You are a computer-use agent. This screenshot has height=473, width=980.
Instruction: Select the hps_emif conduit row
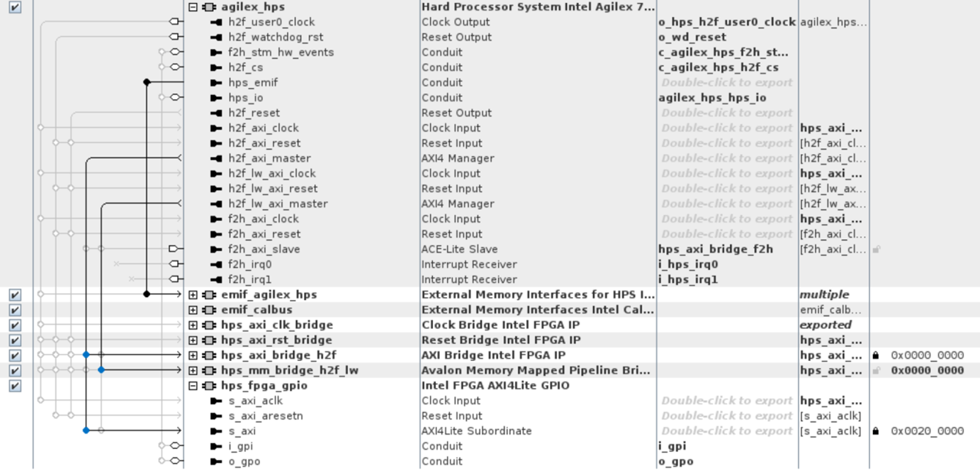pyautogui.click(x=252, y=82)
